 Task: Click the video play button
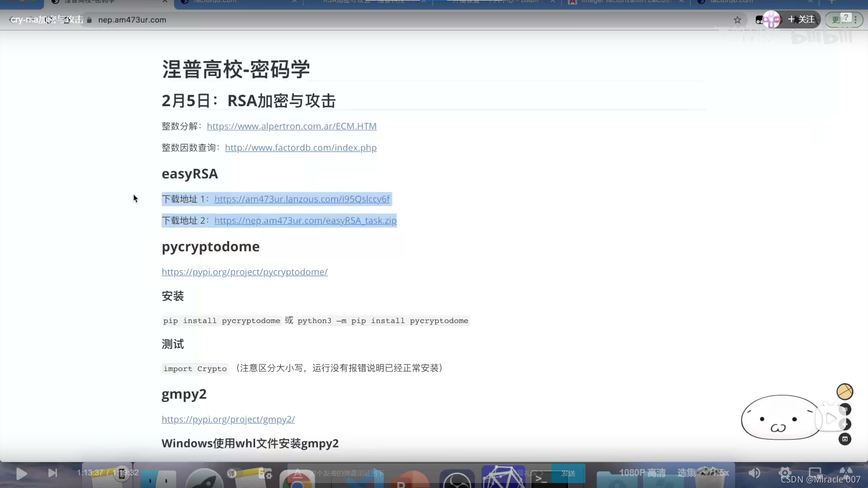tap(21, 473)
